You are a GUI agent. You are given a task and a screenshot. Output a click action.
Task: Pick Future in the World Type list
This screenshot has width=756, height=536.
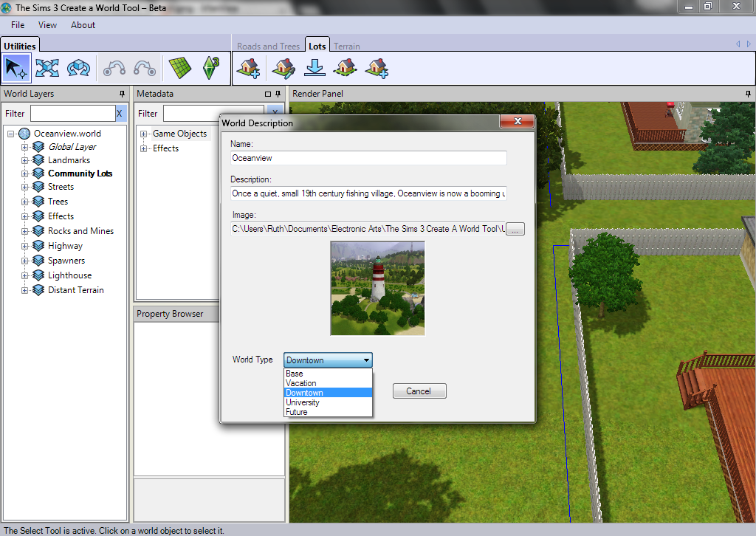(x=296, y=412)
